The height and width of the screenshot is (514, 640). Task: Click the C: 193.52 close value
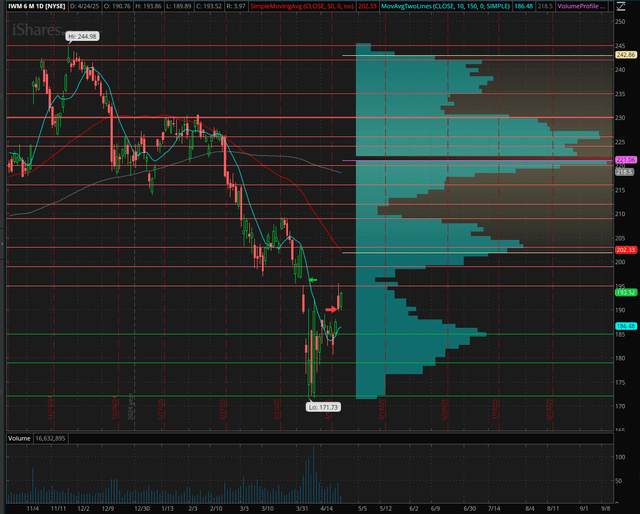[210, 6]
